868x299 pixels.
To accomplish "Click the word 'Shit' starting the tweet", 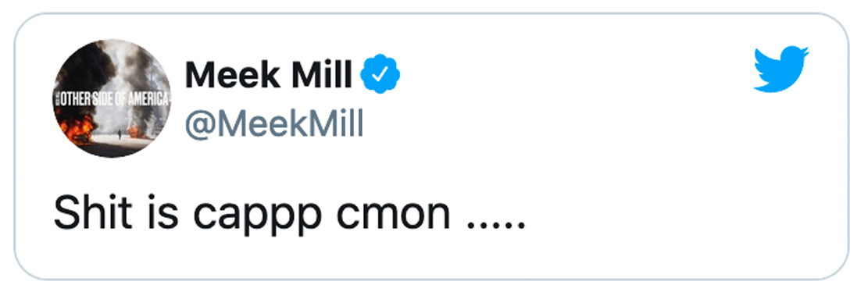I will pos(93,213).
